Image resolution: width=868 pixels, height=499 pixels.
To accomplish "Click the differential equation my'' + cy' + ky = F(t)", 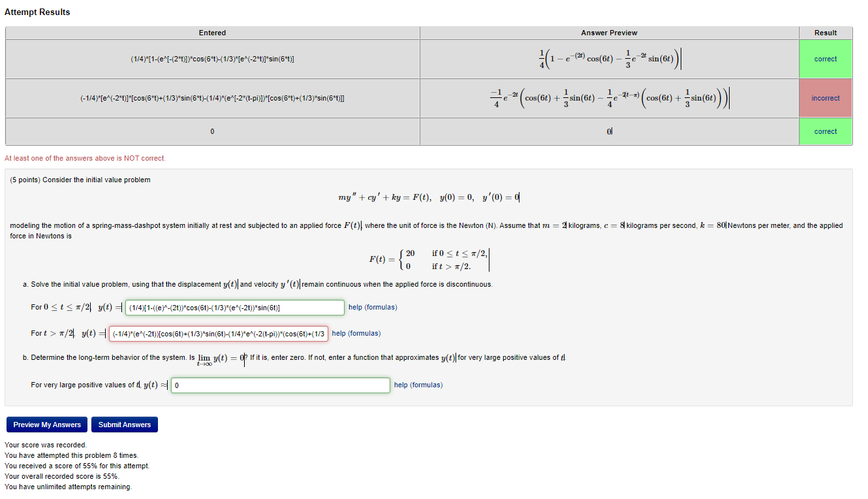I will coord(429,197).
